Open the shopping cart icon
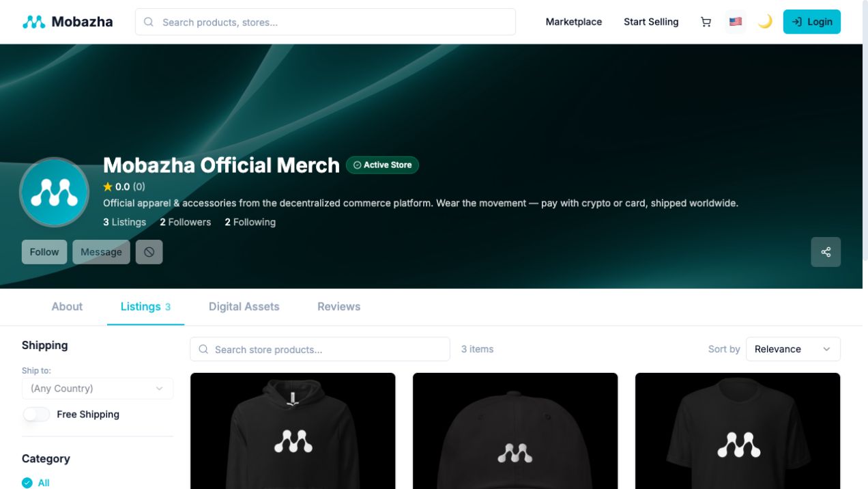 click(x=706, y=22)
